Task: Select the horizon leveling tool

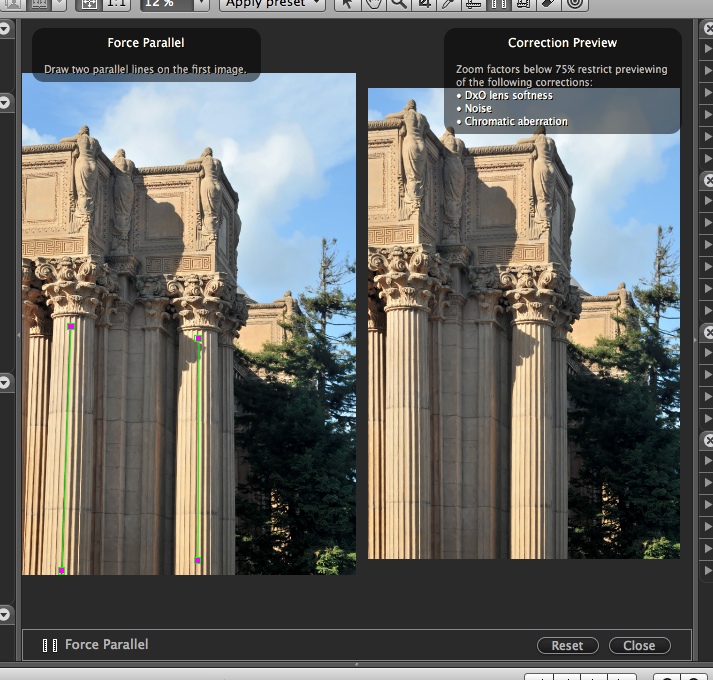Action: (x=475, y=3)
